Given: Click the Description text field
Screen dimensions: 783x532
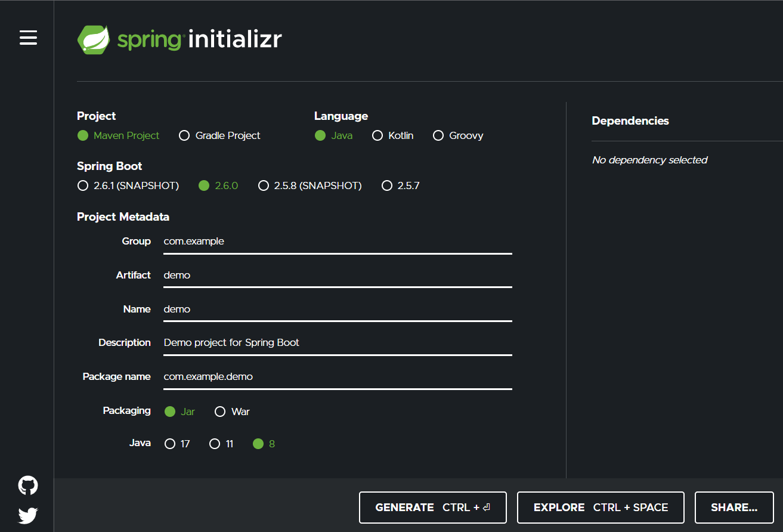Looking at the screenshot, I should [337, 343].
